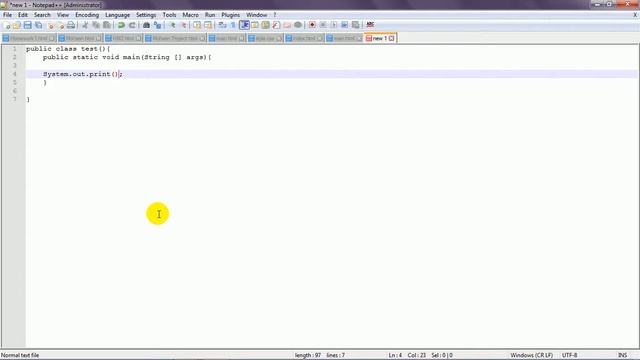The image size is (640, 360).
Task: Open the View menu
Action: [62, 15]
